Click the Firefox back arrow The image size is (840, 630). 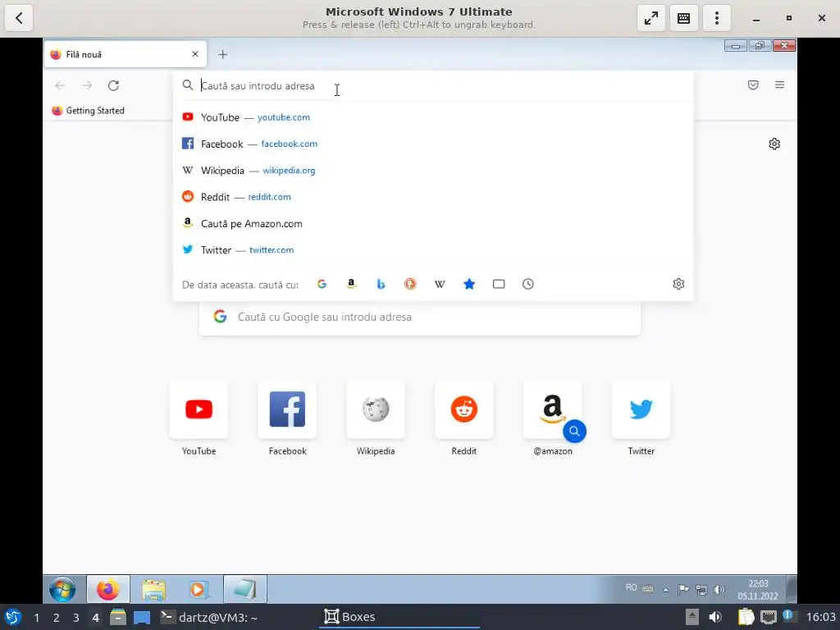[61, 85]
